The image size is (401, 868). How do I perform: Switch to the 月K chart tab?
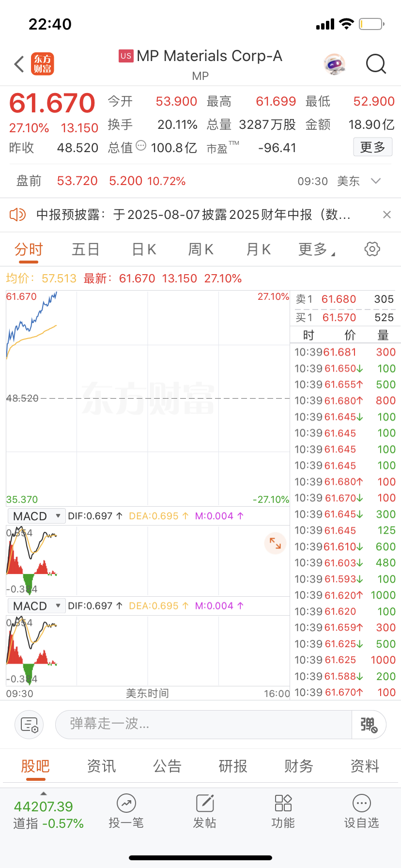tap(258, 249)
